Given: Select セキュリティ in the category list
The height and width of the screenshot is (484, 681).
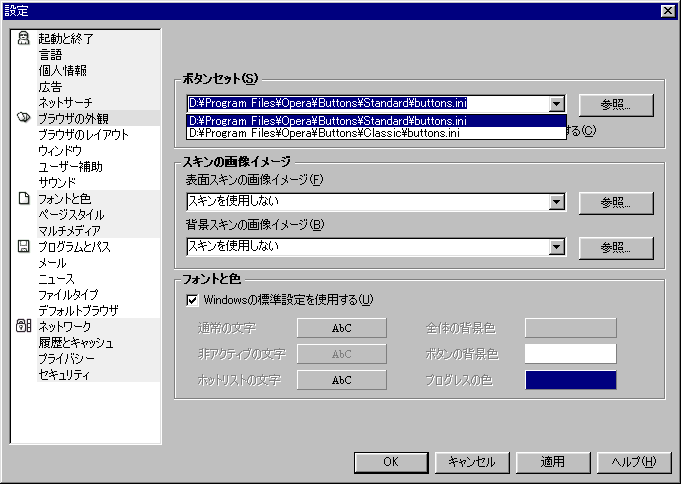Looking at the screenshot, I should [64, 375].
